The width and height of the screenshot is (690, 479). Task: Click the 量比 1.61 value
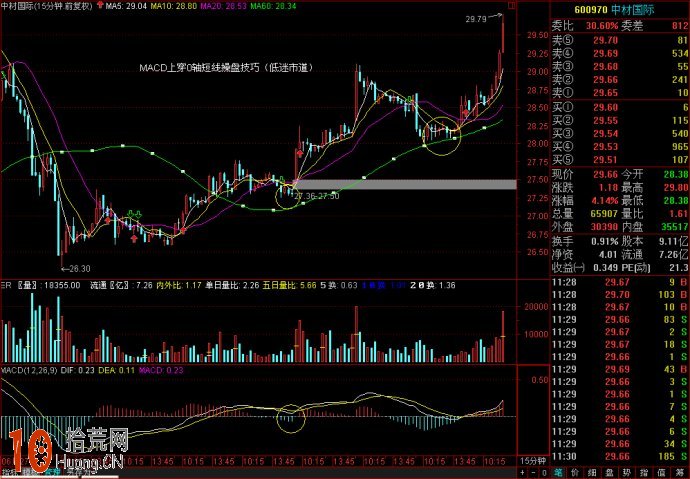tap(679, 214)
